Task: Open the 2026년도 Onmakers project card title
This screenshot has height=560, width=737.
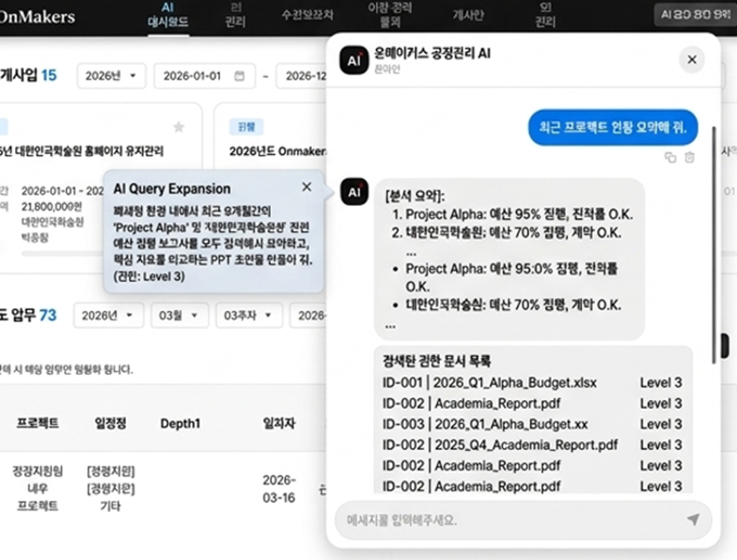Action: (x=277, y=151)
